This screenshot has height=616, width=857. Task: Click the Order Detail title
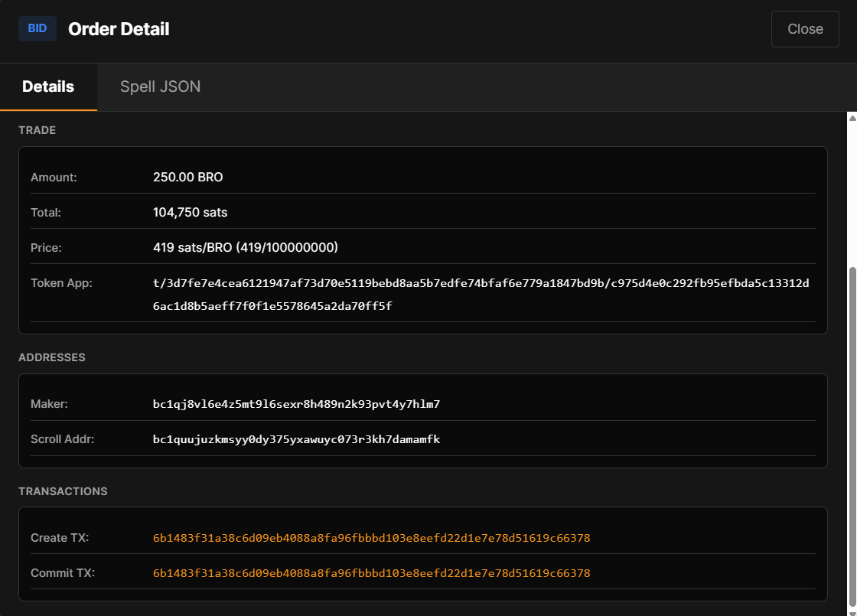tap(119, 29)
